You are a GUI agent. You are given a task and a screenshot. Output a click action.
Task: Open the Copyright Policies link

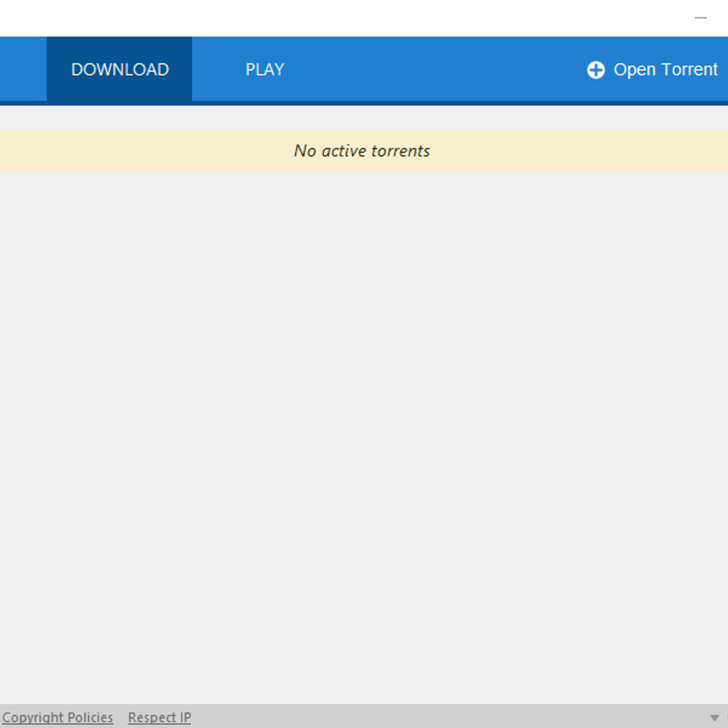tap(57, 718)
